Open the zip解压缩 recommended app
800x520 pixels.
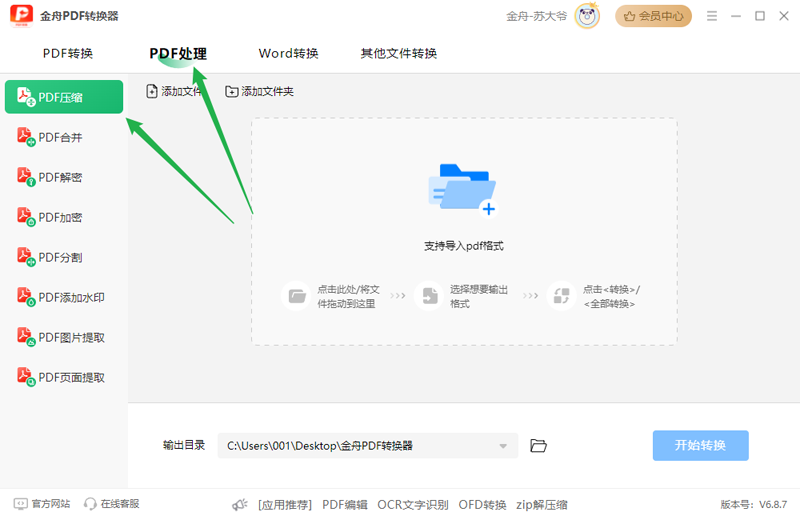[x=542, y=505]
